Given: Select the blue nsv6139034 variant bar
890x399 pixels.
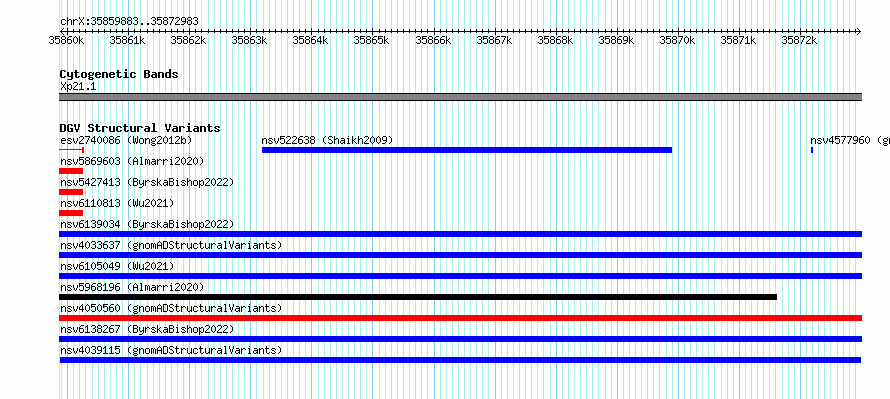Looking at the screenshot, I should 460,234.
